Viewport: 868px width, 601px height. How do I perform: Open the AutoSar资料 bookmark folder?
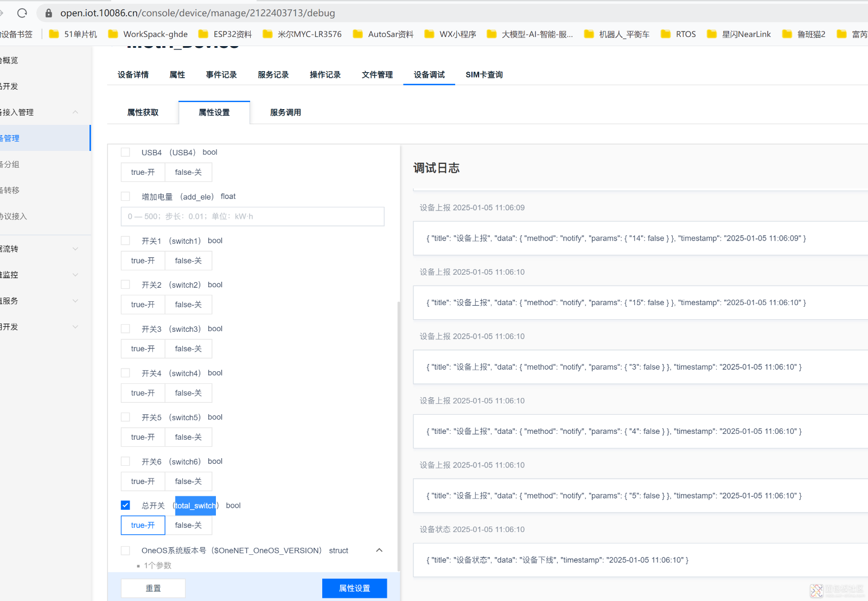[383, 34]
